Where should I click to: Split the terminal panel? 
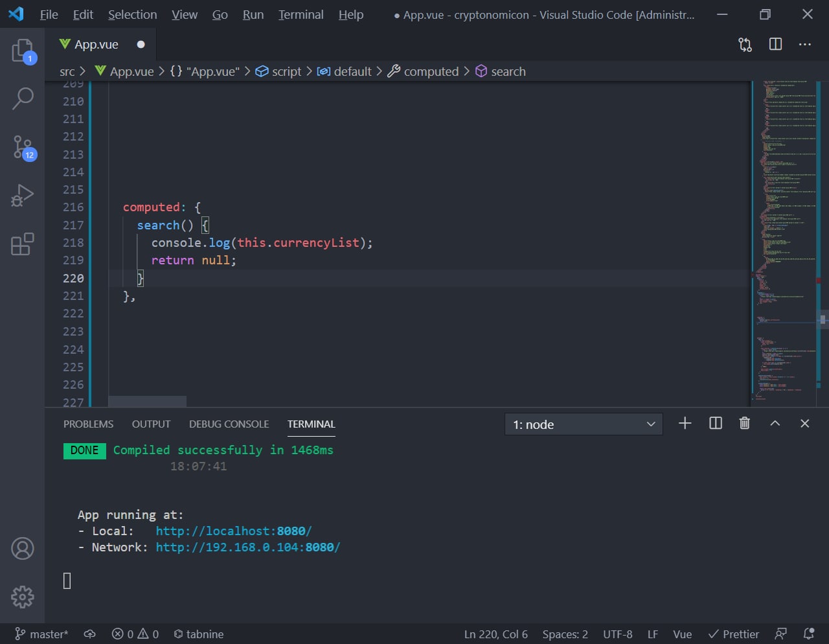point(716,424)
